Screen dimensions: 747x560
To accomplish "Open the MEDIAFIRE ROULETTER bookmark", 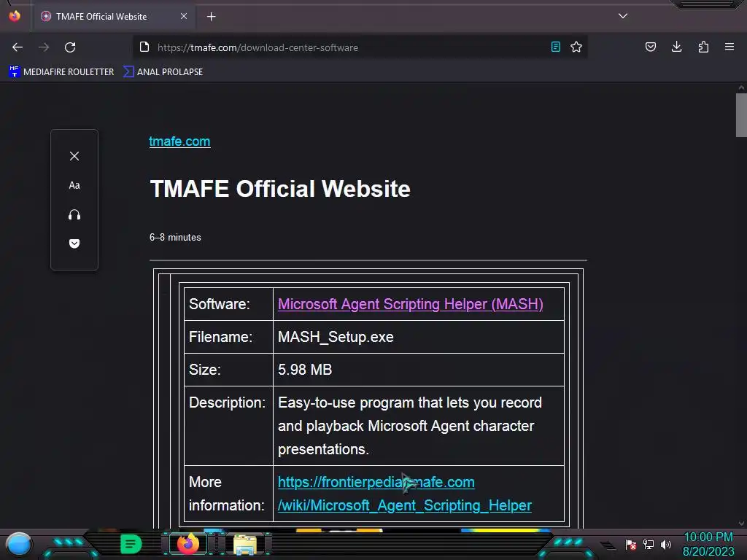I will click(61, 72).
